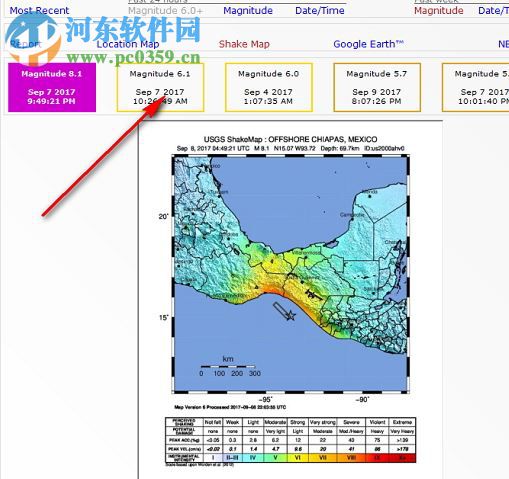Click the instrumental intensity legend table
The image size is (509, 479).
pos(290,440)
